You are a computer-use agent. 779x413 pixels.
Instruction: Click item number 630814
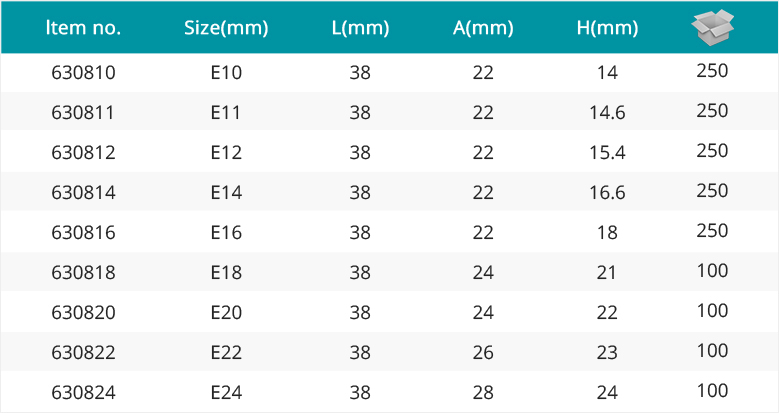pyautogui.click(x=83, y=192)
